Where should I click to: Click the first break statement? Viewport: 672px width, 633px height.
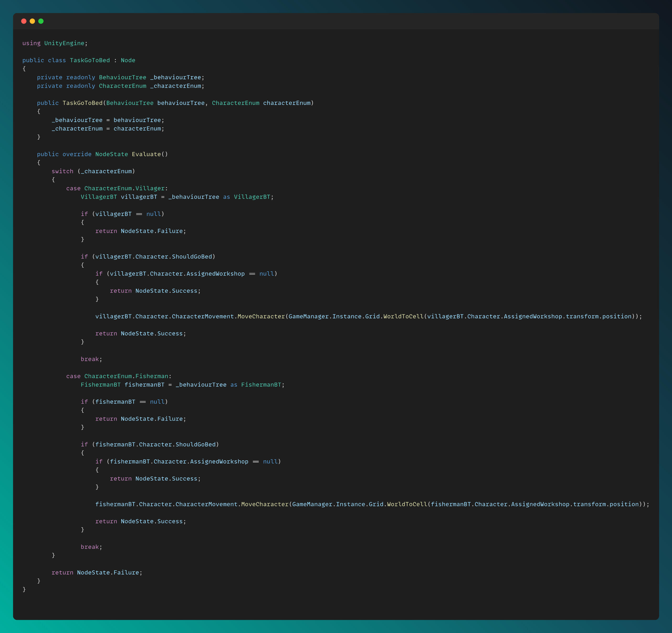90,359
